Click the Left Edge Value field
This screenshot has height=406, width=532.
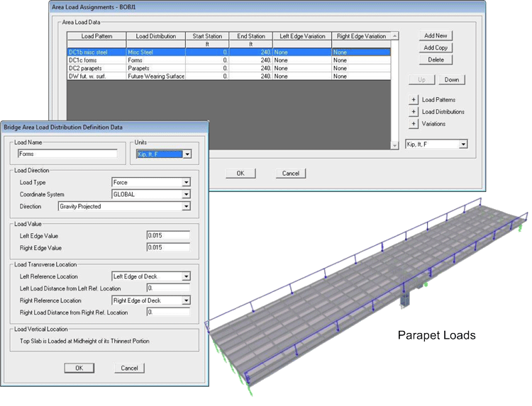click(x=168, y=236)
